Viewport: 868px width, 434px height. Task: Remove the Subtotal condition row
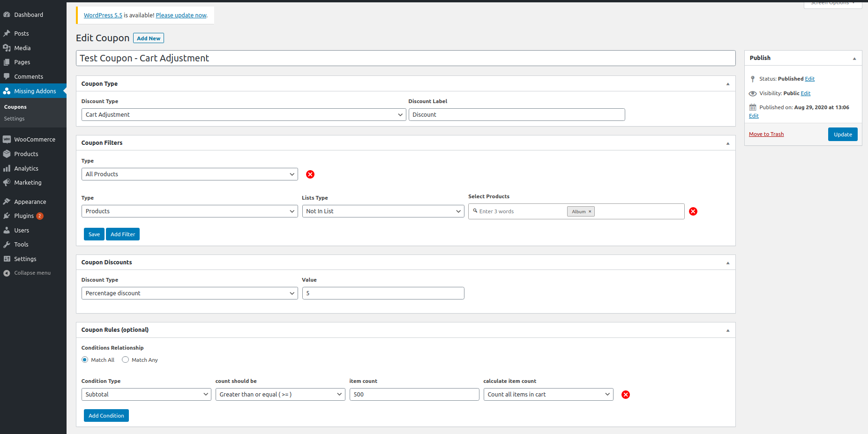pyautogui.click(x=626, y=395)
